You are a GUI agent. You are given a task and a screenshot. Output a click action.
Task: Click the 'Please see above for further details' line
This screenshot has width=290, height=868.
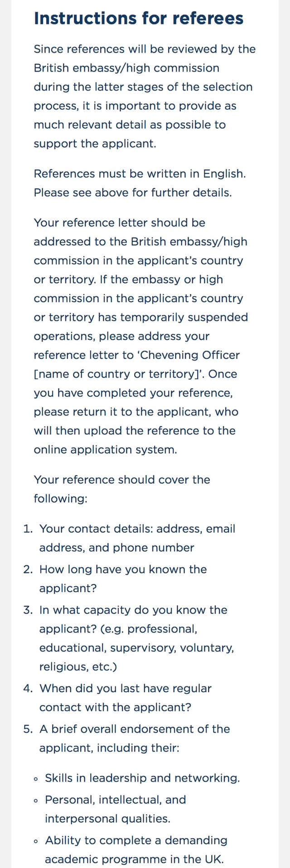(133, 193)
